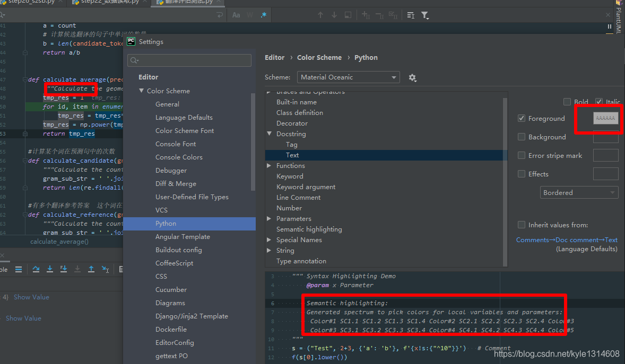Enable the Bold checkbox

tap(567, 102)
